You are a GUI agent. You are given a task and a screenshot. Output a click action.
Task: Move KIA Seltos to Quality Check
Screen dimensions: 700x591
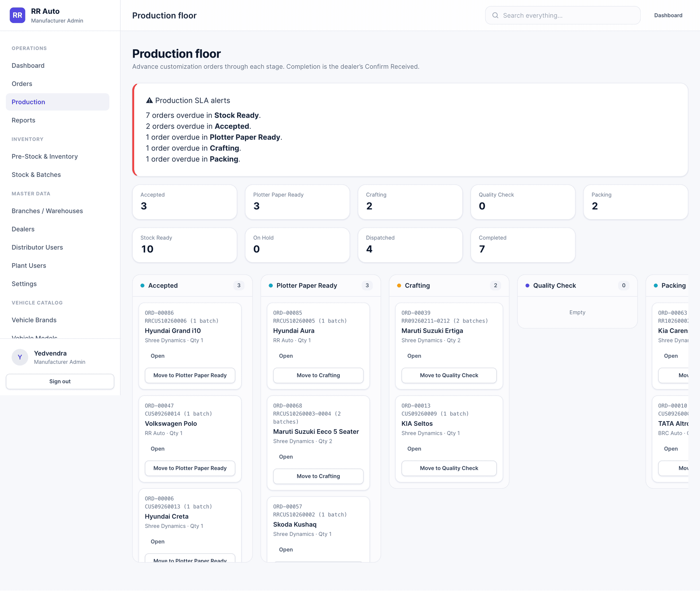click(449, 468)
